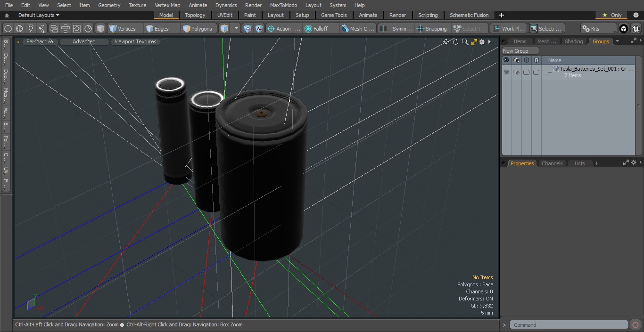Click the unwrap cross tool icon
This screenshot has height=332, width=644.
click(66, 29)
